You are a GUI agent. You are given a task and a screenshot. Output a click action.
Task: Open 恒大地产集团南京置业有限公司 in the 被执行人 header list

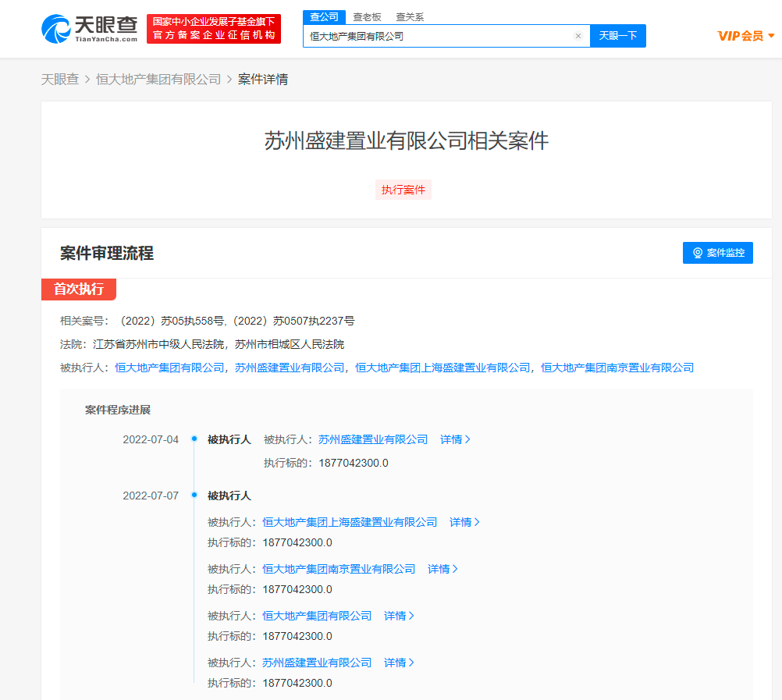pos(617,368)
